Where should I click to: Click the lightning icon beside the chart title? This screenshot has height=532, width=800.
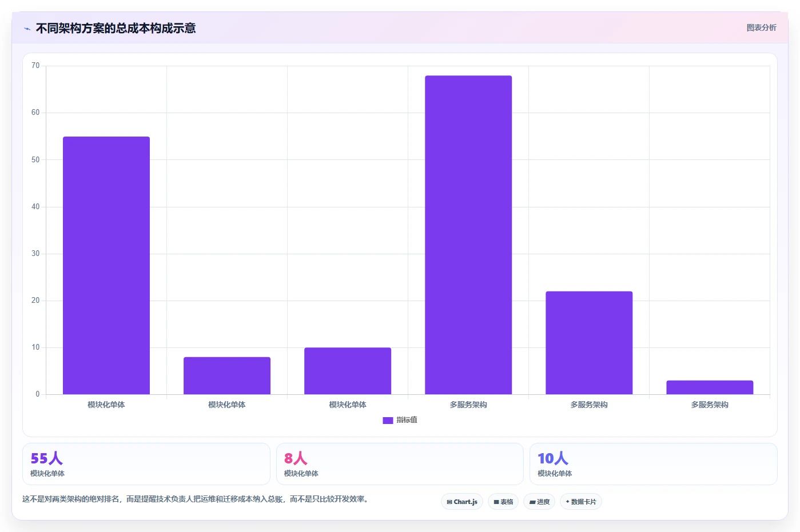click(27, 29)
